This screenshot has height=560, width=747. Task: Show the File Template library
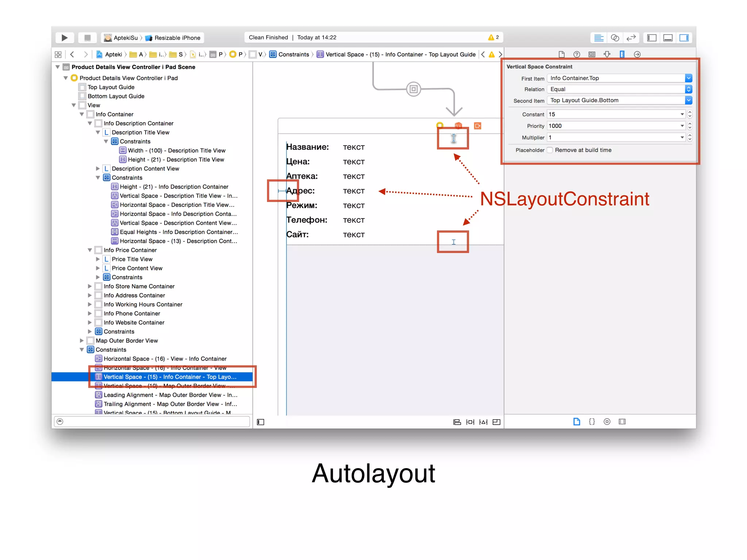pos(577,422)
